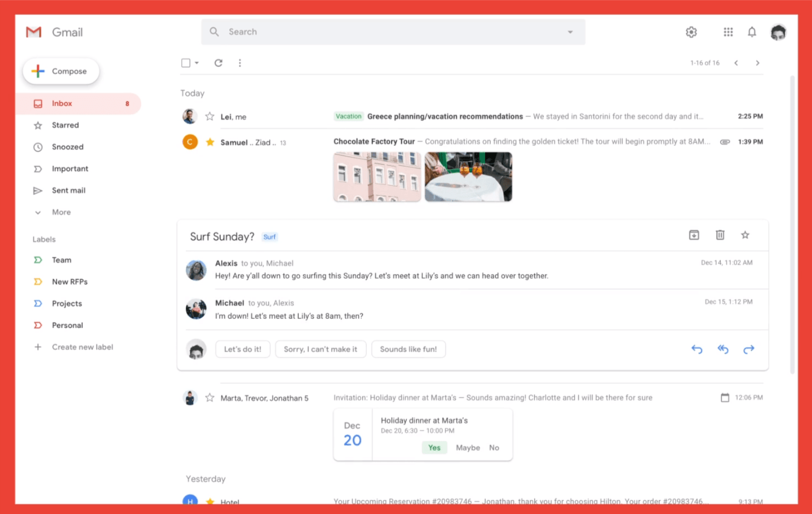This screenshot has height=514, width=812.
Task: Open the Inbox folder
Action: coord(78,103)
